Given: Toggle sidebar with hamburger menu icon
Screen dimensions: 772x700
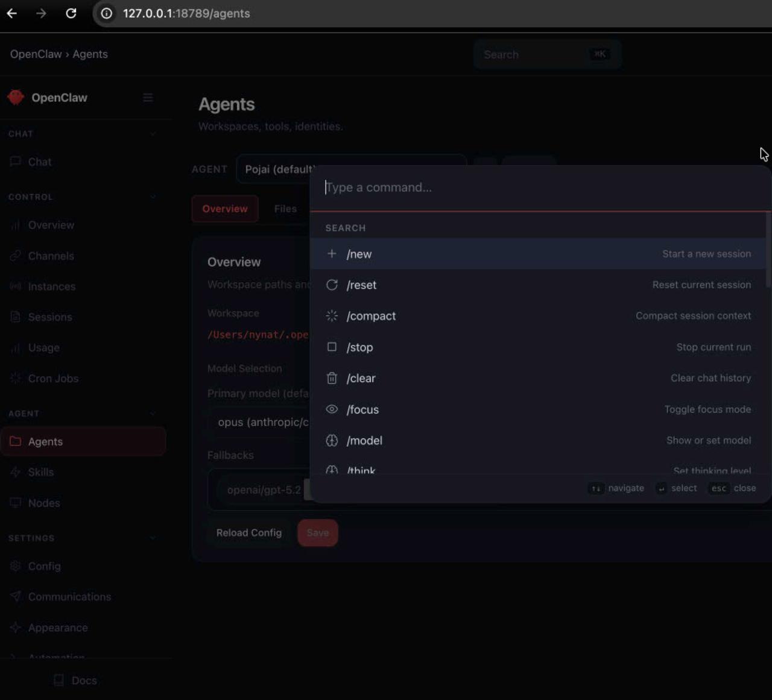Looking at the screenshot, I should click(148, 98).
